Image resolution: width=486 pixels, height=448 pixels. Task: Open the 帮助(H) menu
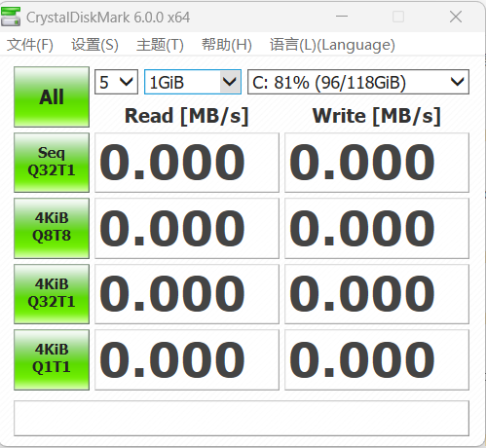pos(227,45)
